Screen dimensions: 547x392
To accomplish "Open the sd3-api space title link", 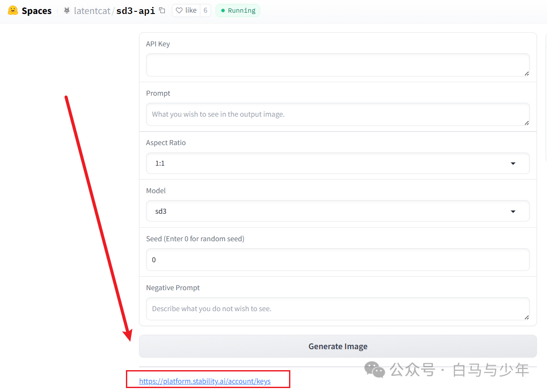I will tap(136, 11).
